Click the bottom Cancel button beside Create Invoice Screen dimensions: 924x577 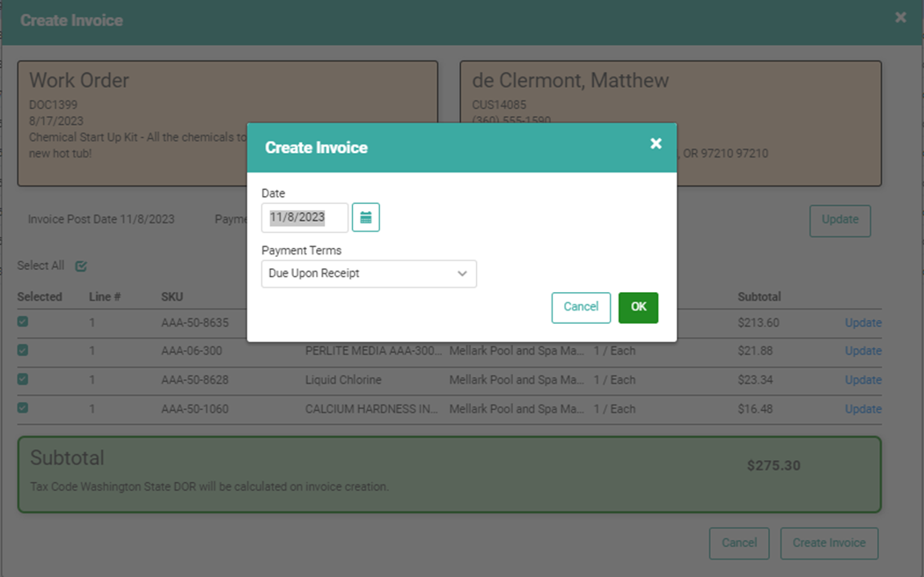[x=739, y=543]
